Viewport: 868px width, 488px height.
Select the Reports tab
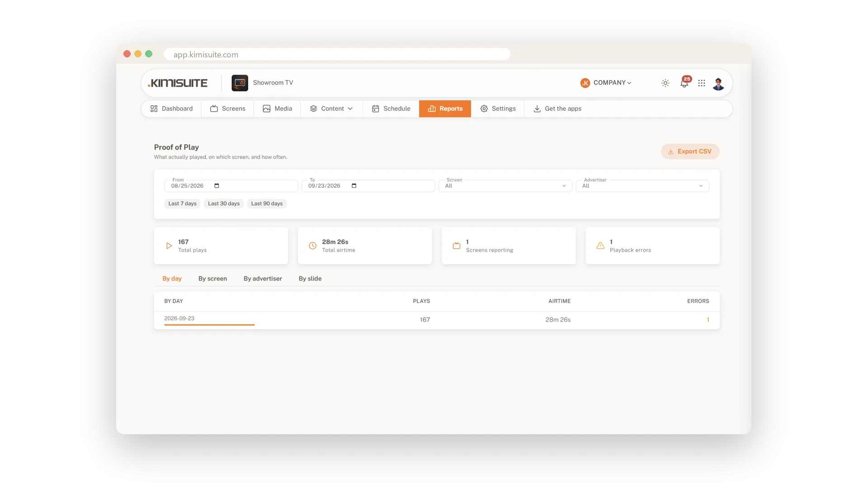(x=445, y=109)
